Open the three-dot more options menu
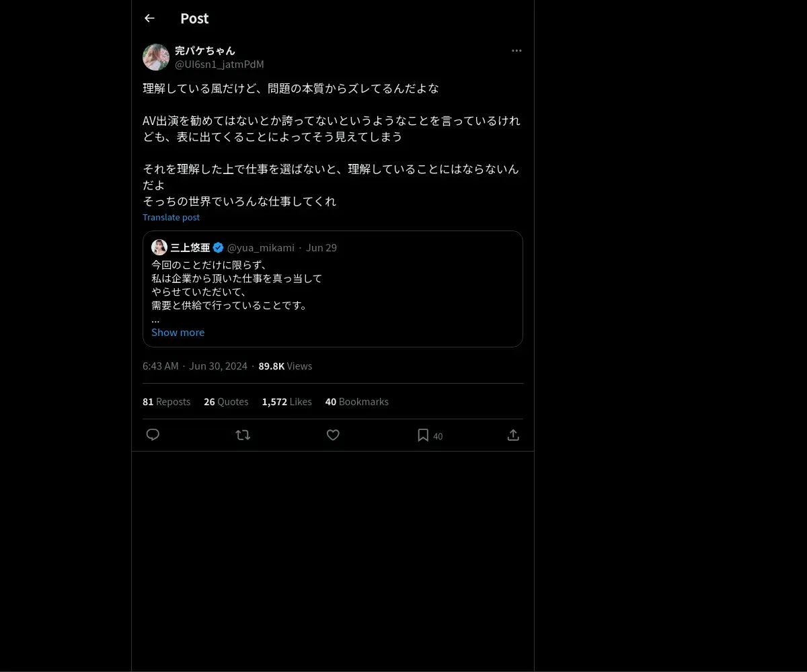The image size is (807, 672). tap(516, 50)
